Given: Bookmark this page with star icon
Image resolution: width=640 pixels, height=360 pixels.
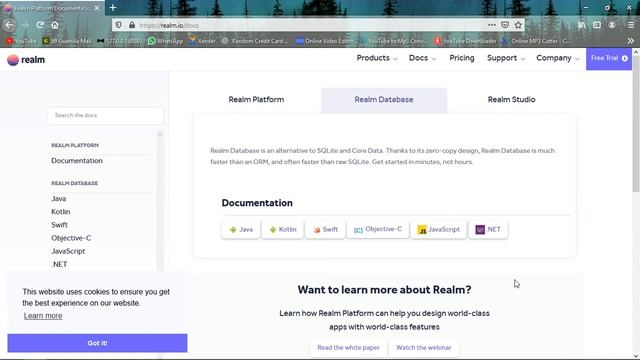Looking at the screenshot, I should [x=518, y=25].
